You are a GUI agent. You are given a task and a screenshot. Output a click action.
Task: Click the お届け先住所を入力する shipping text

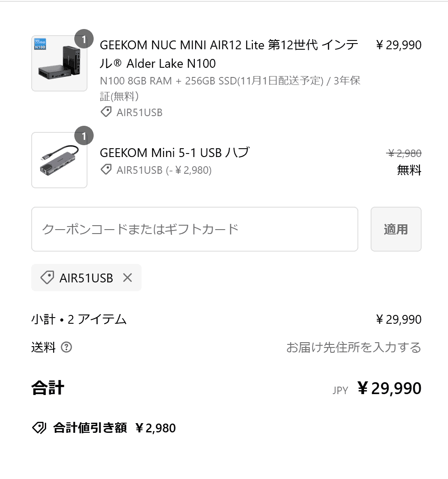(x=353, y=347)
